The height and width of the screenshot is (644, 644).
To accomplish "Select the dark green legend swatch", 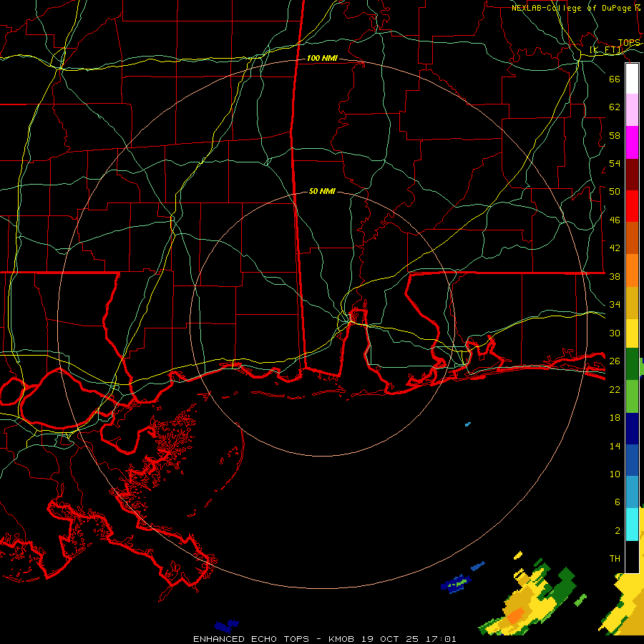I will pyautogui.click(x=632, y=364).
